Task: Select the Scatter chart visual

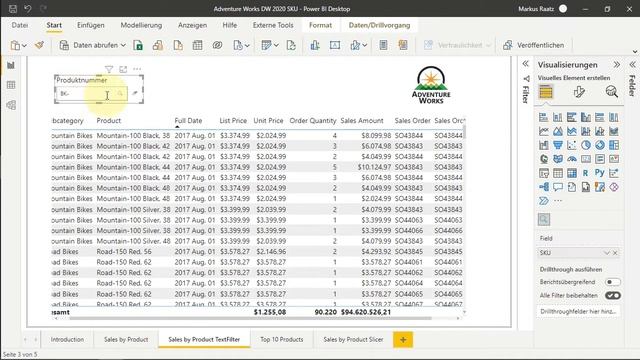Action: (572, 145)
